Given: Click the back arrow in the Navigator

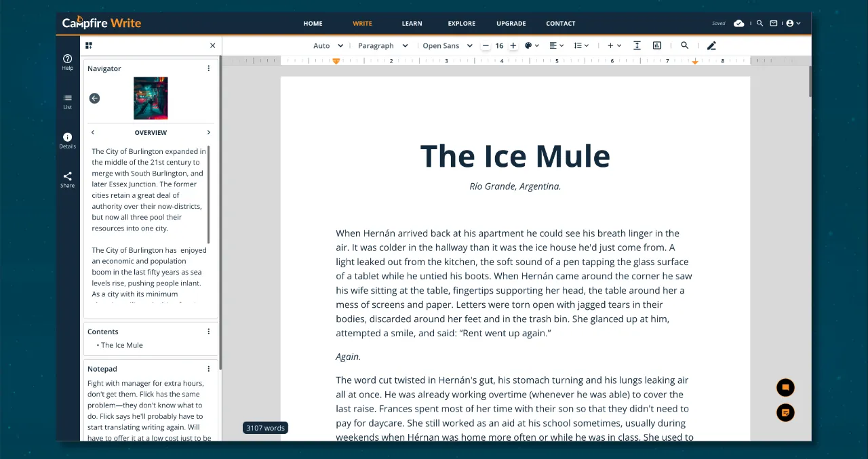Looking at the screenshot, I should [94, 98].
